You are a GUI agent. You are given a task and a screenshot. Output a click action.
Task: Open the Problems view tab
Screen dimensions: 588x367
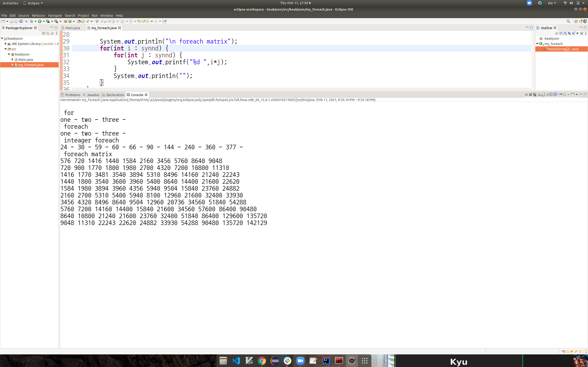(x=72, y=95)
